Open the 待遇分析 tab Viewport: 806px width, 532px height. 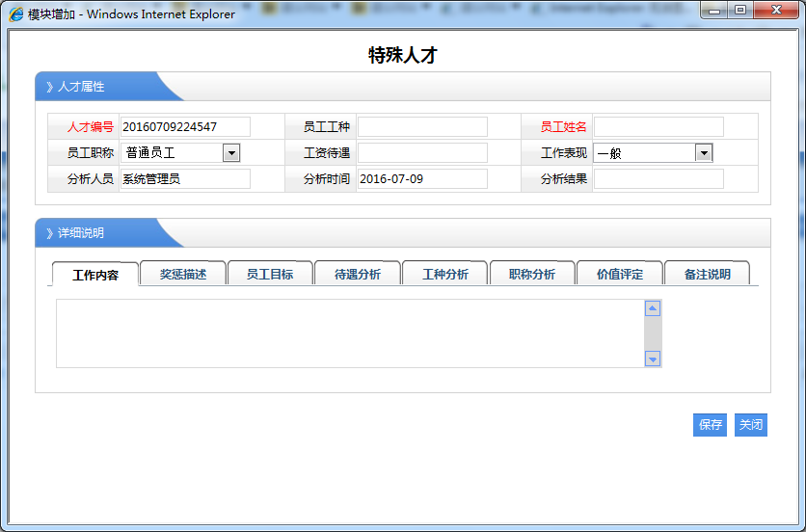pos(358,274)
